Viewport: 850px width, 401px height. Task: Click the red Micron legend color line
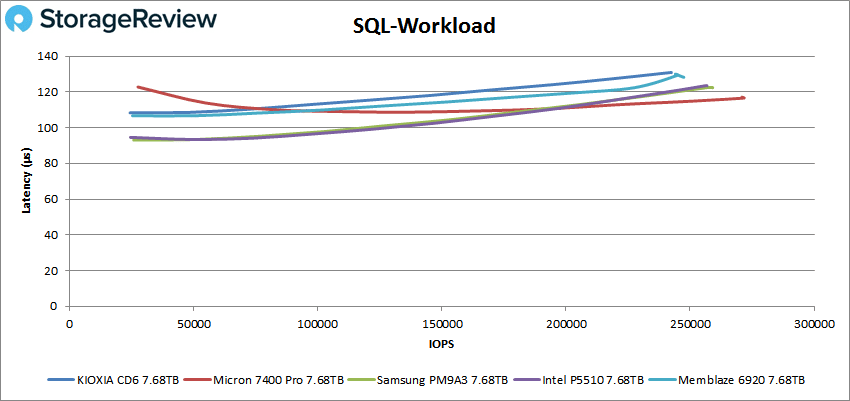point(197,380)
